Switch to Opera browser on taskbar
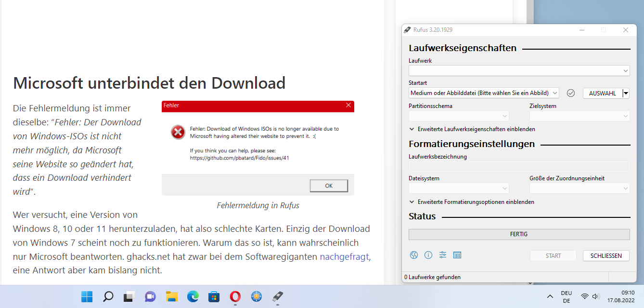 pos(235,296)
